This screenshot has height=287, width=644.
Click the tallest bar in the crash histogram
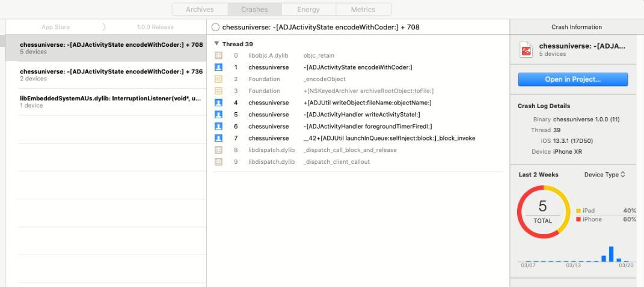coord(611,254)
